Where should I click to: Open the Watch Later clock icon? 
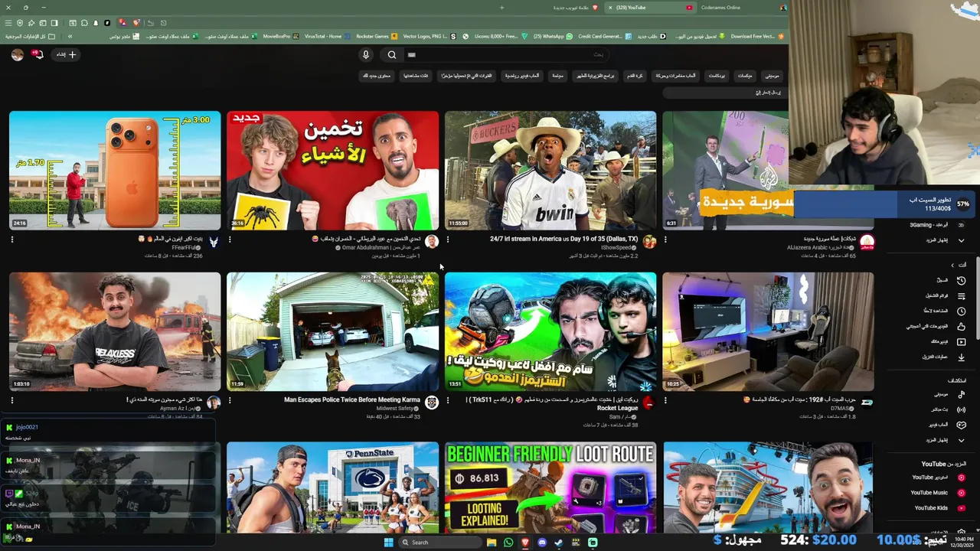click(x=961, y=311)
